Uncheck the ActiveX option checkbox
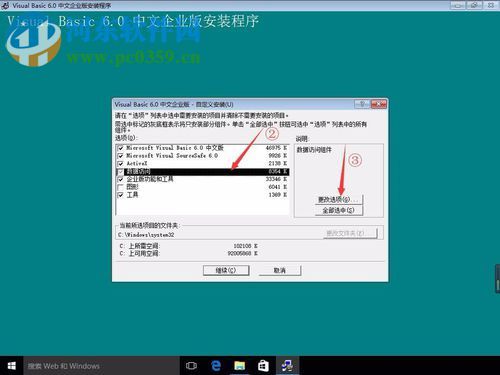The width and height of the screenshot is (500, 375). (x=121, y=164)
